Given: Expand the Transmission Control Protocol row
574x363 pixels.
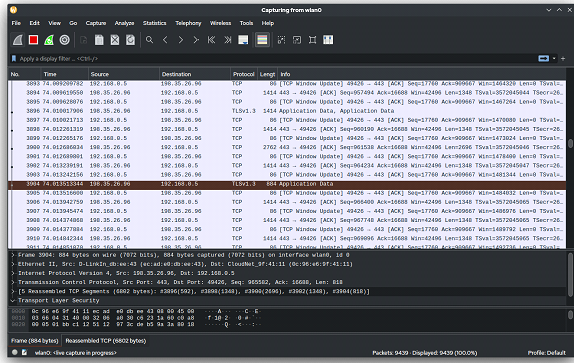Looking at the screenshot, I should pos(13,282).
